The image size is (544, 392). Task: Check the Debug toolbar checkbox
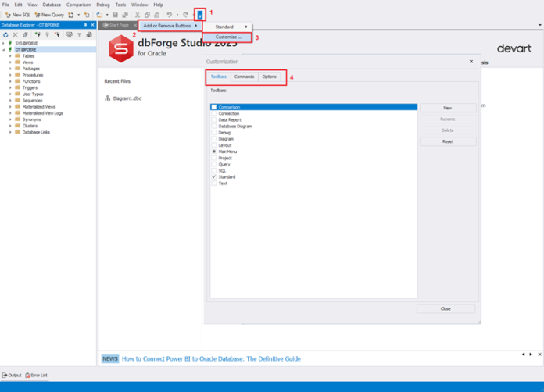214,133
